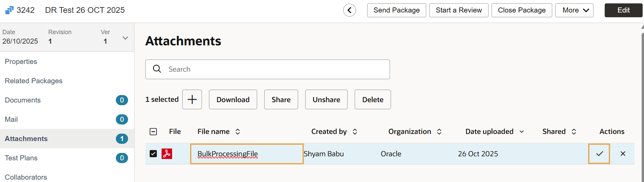Go to Test Plans section
The height and width of the screenshot is (182, 644).
click(x=21, y=158)
